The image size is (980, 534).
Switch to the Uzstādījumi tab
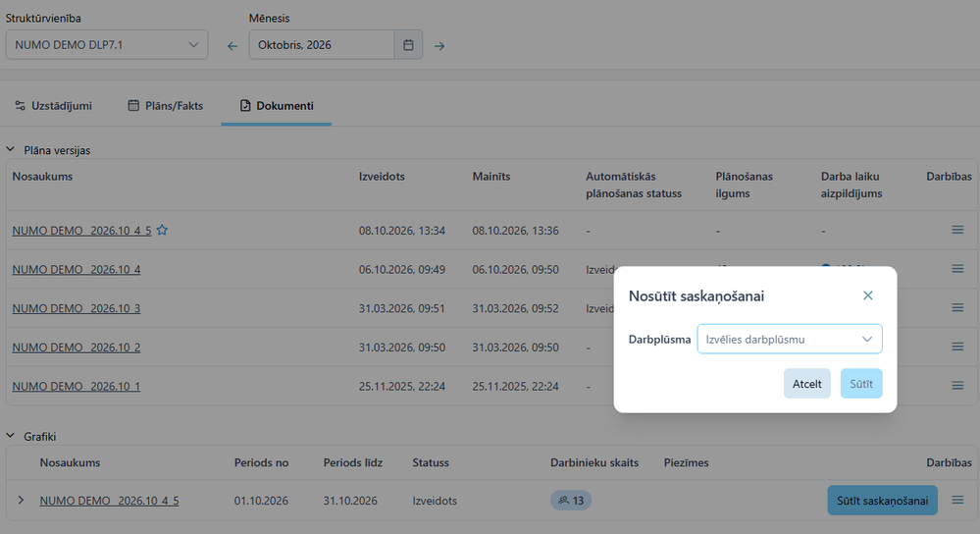[54, 106]
